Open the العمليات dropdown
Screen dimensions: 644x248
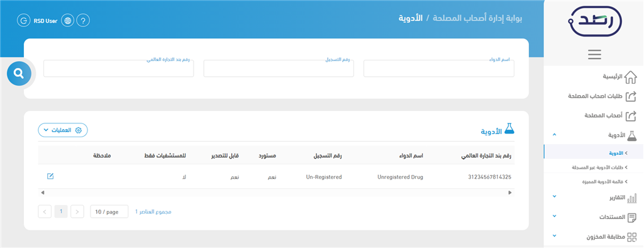click(63, 130)
